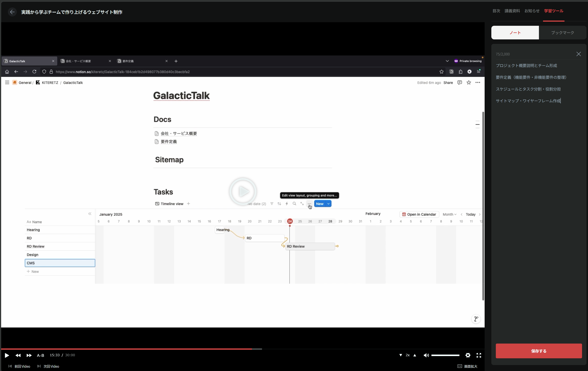Click the Notion Share button
588x371 pixels.
point(448,83)
